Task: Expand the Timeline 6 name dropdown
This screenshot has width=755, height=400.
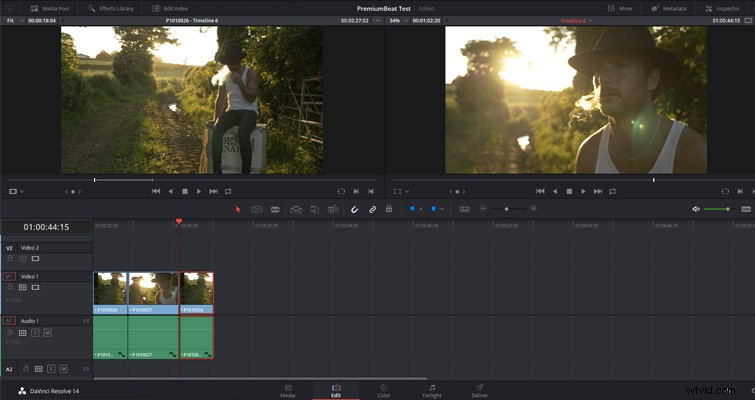Action: click(x=576, y=21)
